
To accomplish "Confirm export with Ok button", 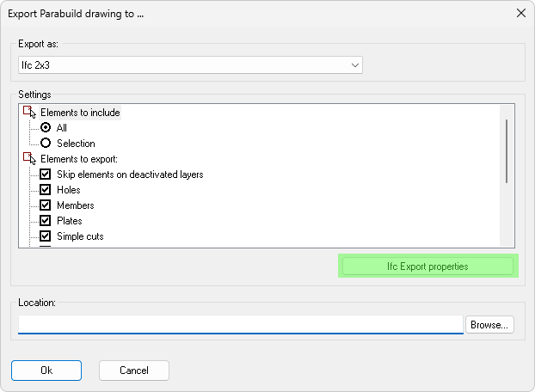I will [46, 371].
